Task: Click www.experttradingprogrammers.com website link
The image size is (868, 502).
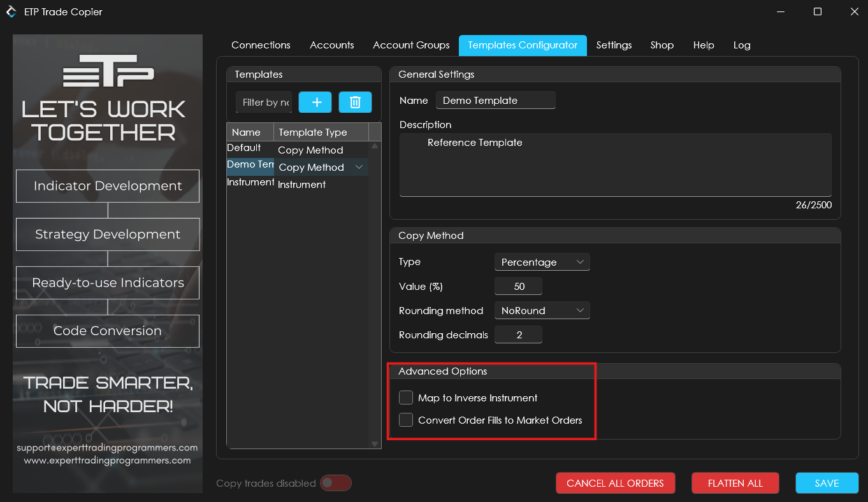Action: tap(107, 460)
